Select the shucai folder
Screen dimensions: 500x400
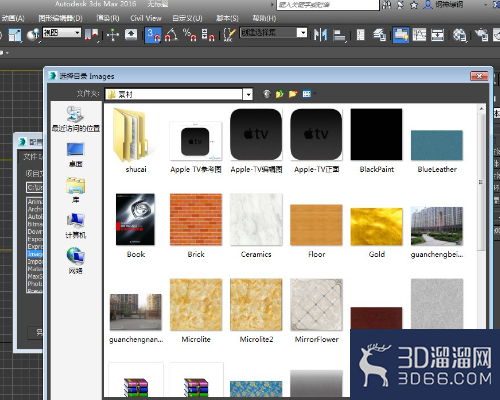click(136, 141)
